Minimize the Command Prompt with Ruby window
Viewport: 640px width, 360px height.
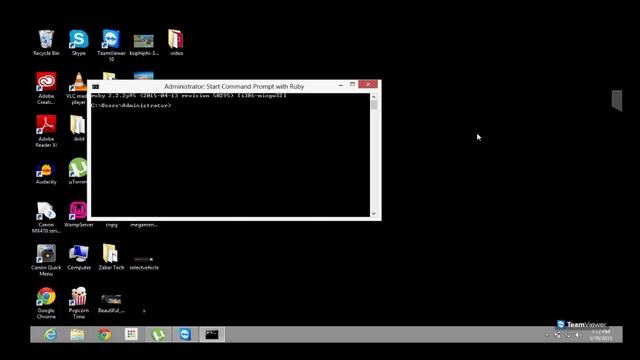point(340,85)
